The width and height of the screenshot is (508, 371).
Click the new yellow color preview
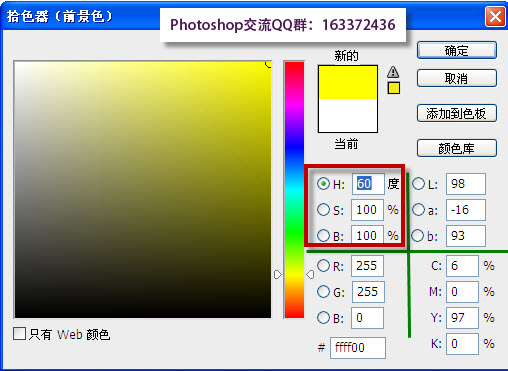click(348, 82)
